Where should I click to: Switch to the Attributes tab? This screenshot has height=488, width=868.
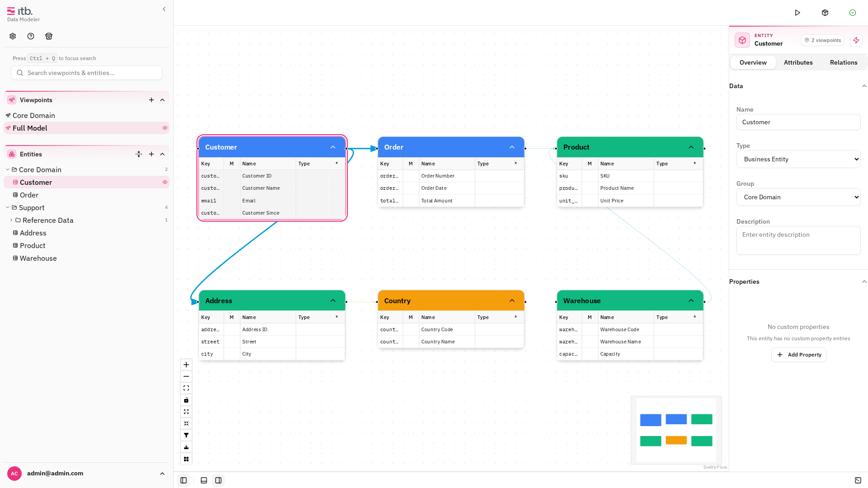click(x=798, y=62)
